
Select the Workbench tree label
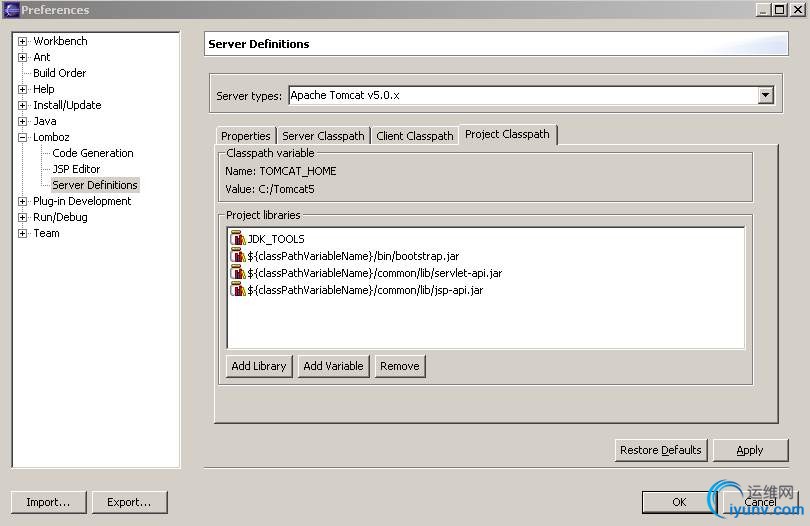pos(60,41)
